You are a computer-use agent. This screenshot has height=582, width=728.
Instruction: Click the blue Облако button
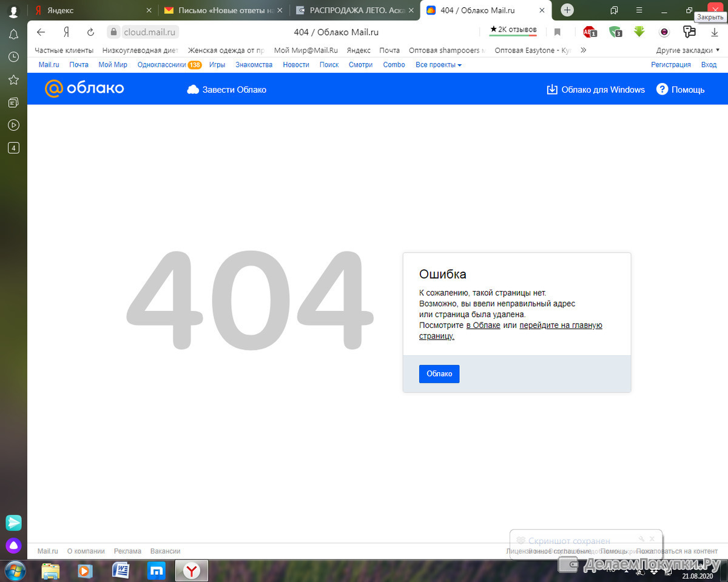coord(439,374)
